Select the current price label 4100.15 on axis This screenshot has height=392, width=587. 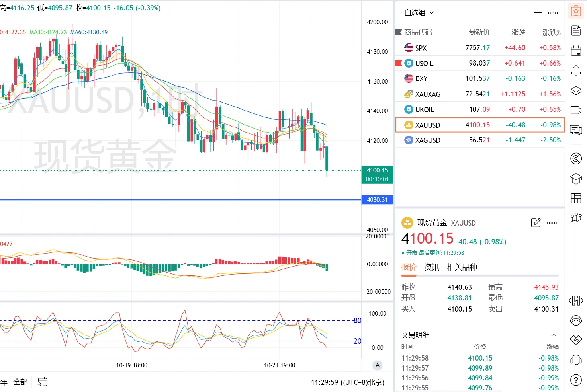pos(377,170)
